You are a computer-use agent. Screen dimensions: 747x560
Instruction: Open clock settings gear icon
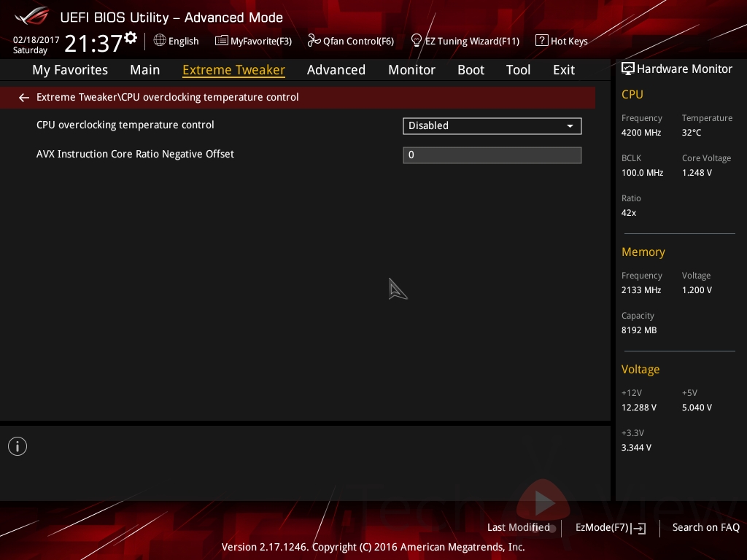pyautogui.click(x=131, y=38)
